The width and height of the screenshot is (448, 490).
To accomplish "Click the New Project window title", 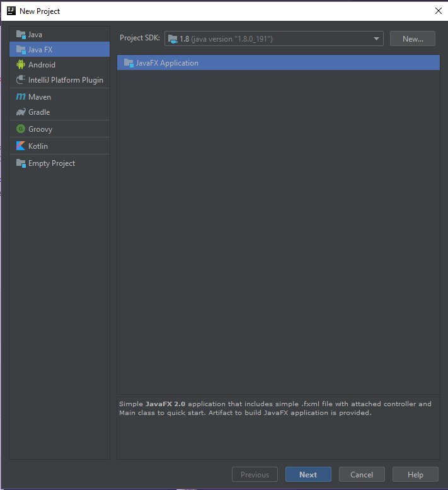I will 40,11.
